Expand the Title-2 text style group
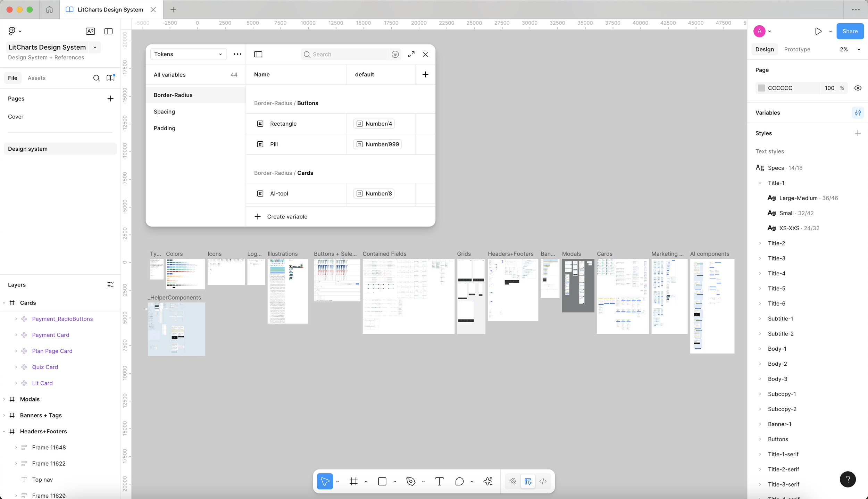Image resolution: width=868 pixels, height=499 pixels. coord(760,243)
